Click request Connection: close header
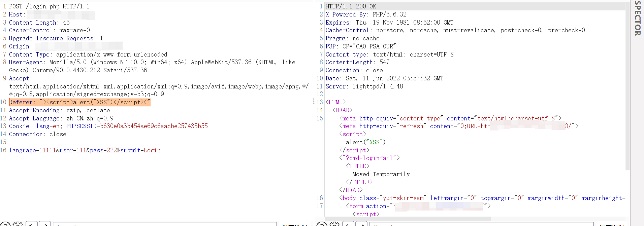Viewport: 644px width, 226px height. coord(38,134)
